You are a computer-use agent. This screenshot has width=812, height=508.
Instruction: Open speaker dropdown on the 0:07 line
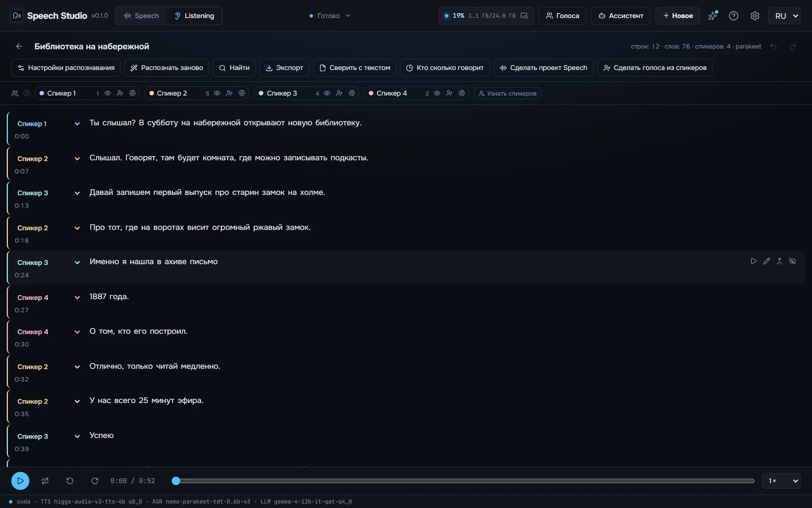pos(77,159)
